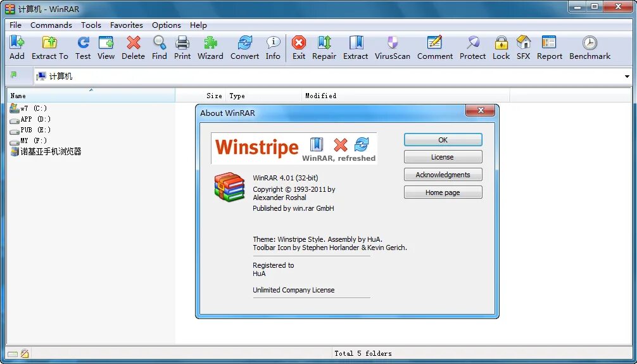The height and width of the screenshot is (364, 637).
Task: Click the Home page button
Action: coord(443,192)
